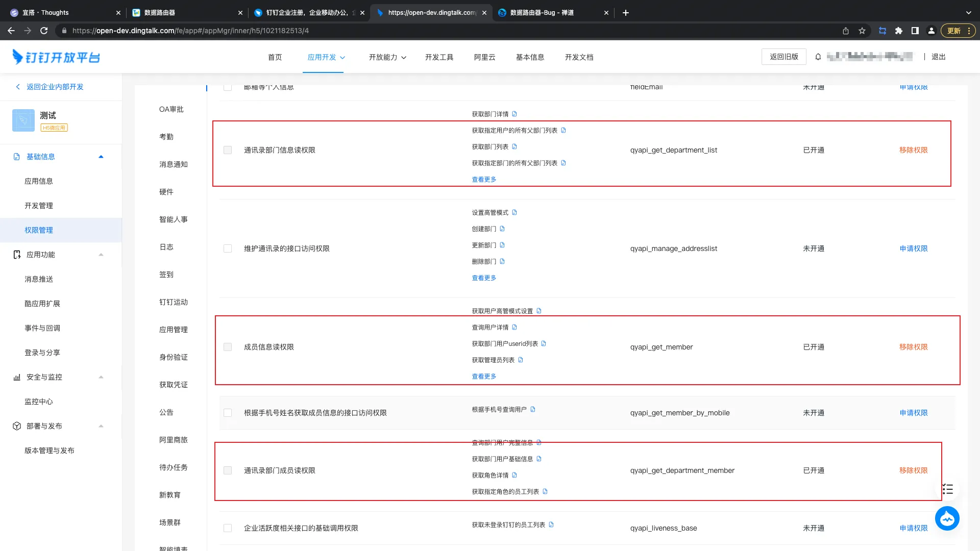Click the floating checklist icon

948,489
